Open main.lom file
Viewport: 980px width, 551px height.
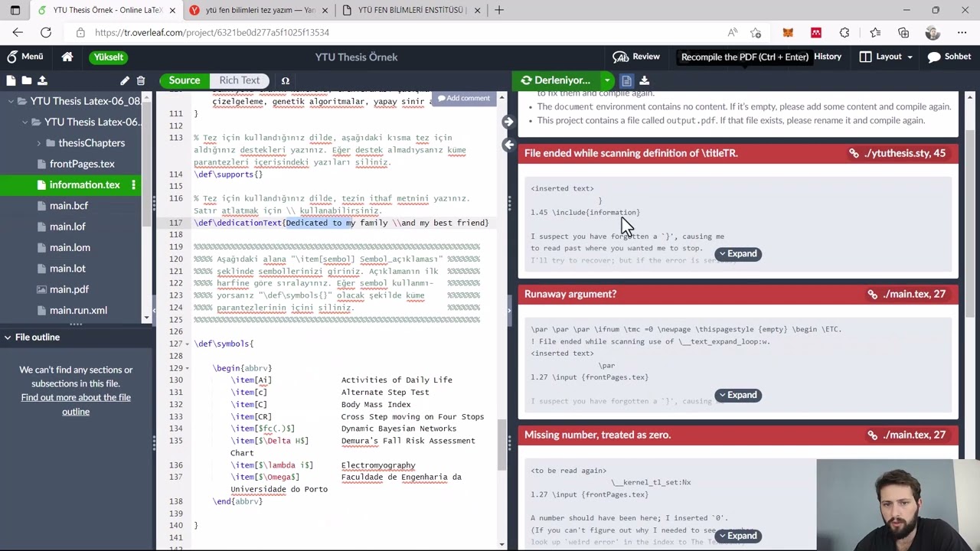(70, 247)
